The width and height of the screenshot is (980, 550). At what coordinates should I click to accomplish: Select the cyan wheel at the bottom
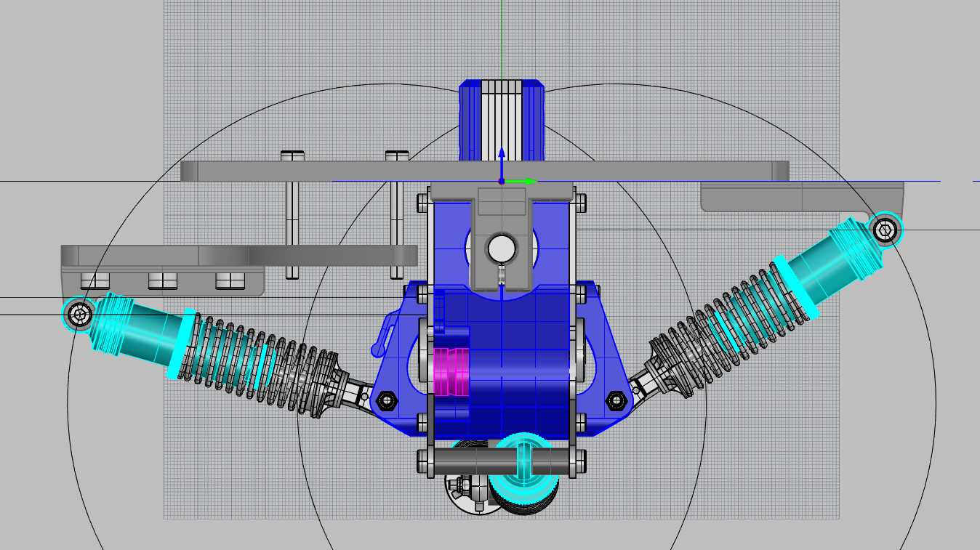tap(523, 469)
